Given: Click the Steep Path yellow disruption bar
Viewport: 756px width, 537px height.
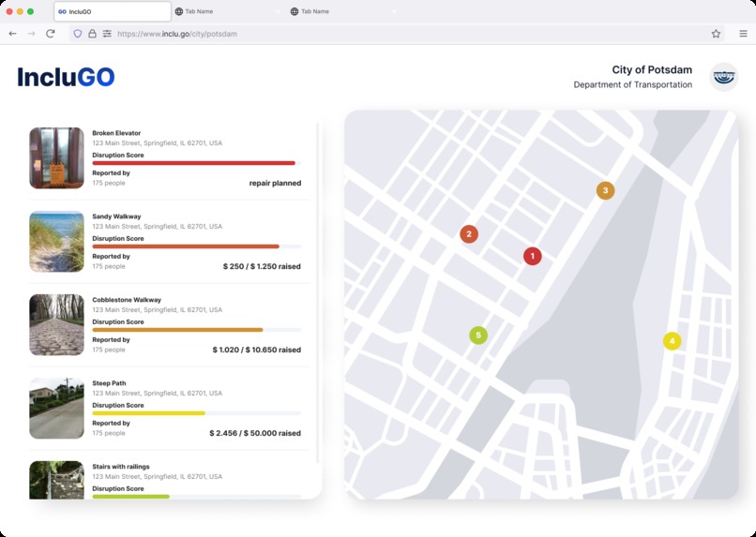Looking at the screenshot, I should (x=148, y=412).
